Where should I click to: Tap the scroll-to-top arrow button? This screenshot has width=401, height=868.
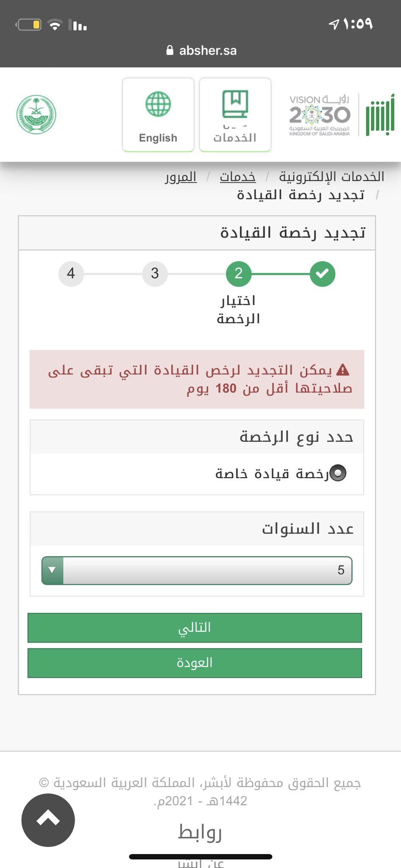pyautogui.click(x=48, y=820)
